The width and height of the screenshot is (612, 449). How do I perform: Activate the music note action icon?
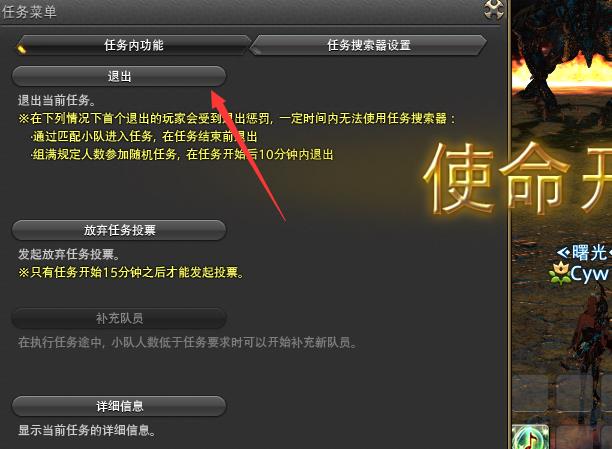point(530,437)
